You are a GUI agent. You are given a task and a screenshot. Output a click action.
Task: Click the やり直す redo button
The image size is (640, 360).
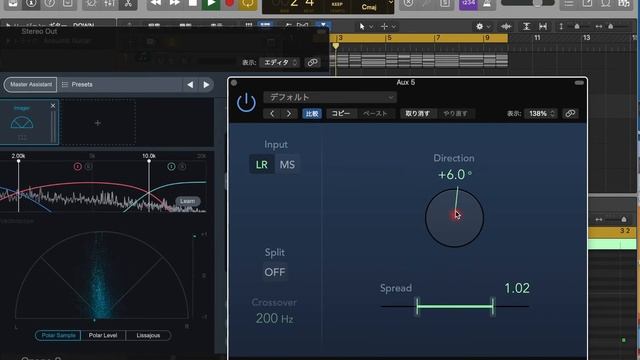click(456, 113)
